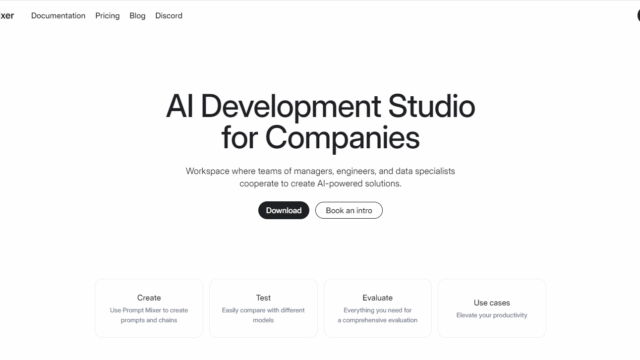This screenshot has width=640, height=360.
Task: Click the 'for Companies' headline line
Action: [320, 138]
